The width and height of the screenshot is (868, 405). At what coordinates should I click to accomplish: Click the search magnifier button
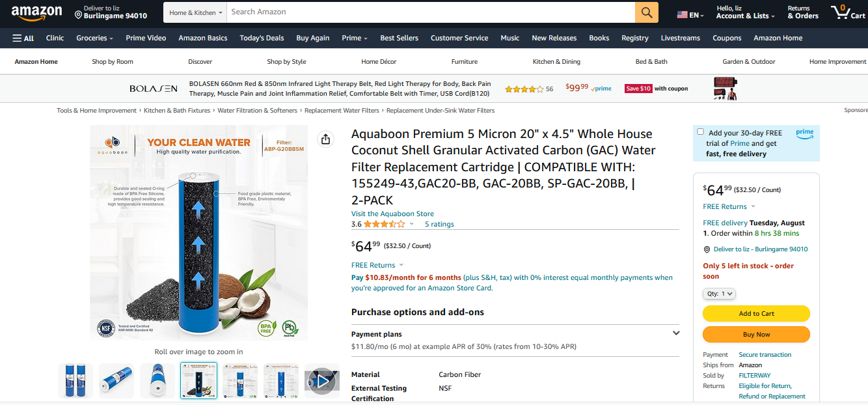(646, 12)
